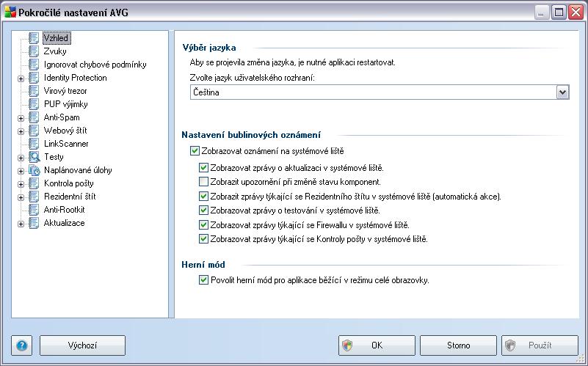
Task: Maximize the AVG settings window
Action: pyautogui.click(x=559, y=12)
